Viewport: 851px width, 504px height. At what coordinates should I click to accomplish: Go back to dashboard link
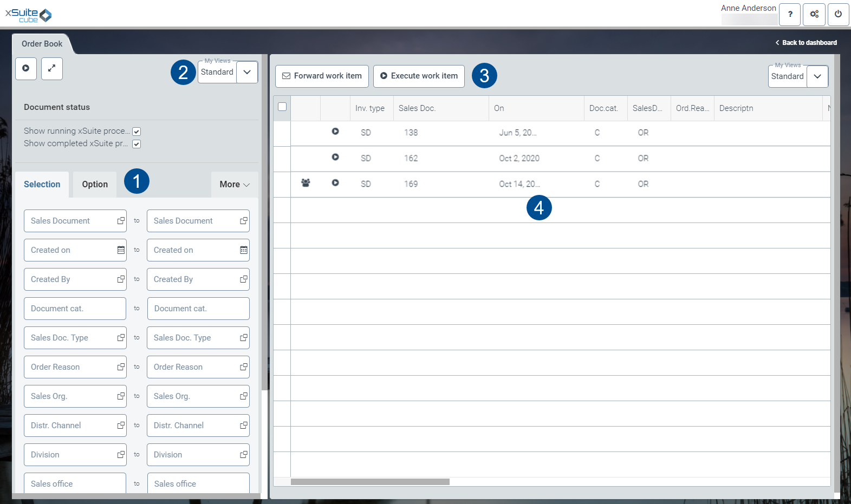point(806,43)
